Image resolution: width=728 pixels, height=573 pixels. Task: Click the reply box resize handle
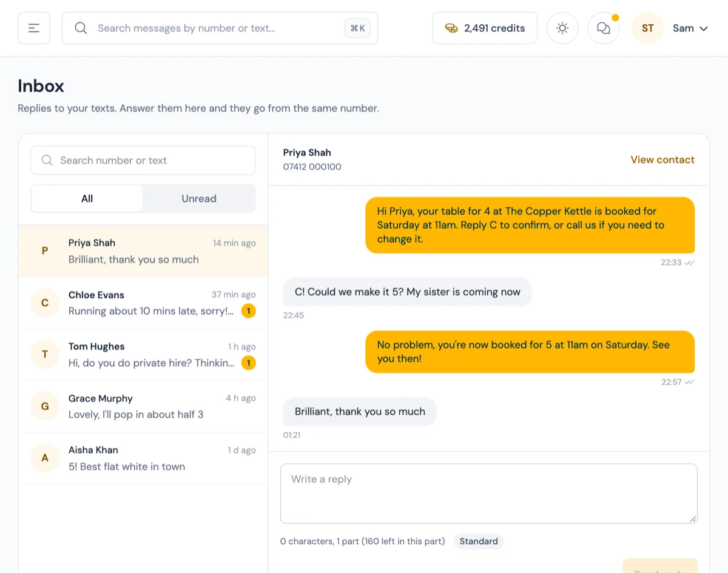click(x=693, y=519)
